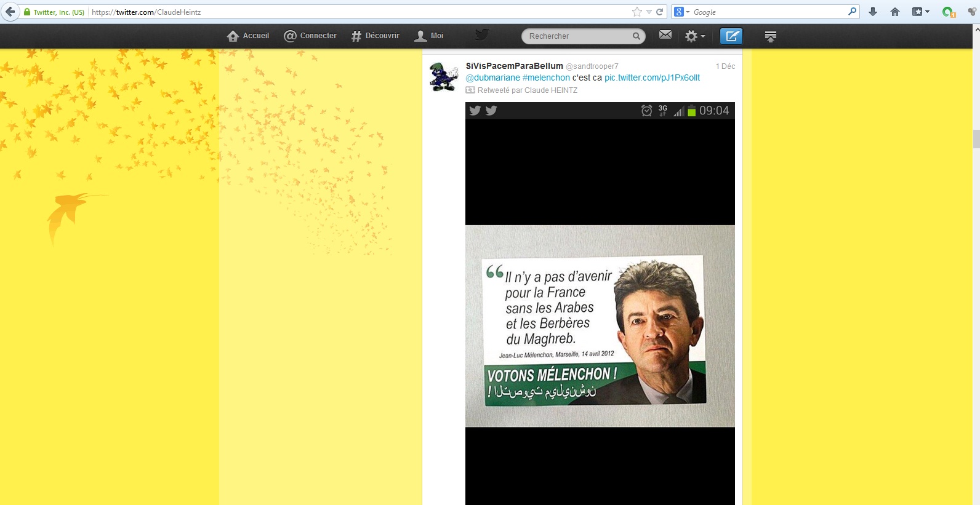Click the Twitter bird logo in navbar

pos(482,35)
